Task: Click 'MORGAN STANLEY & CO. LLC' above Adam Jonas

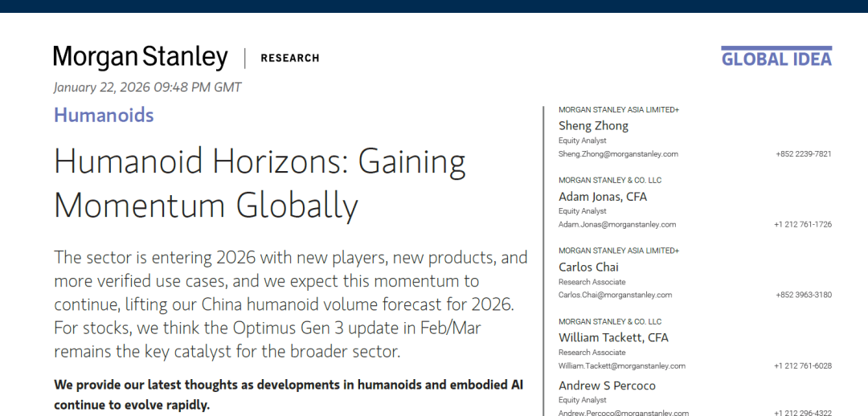Action: point(610,181)
